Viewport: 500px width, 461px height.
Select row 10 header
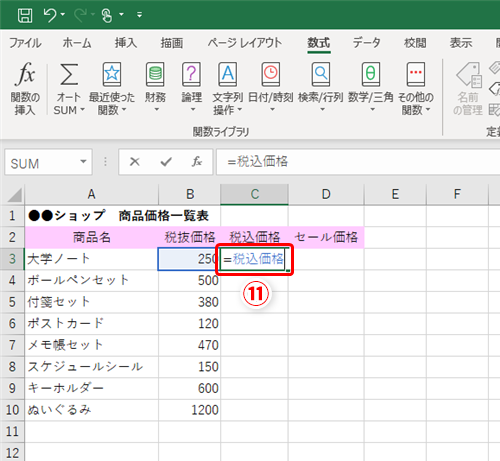[12, 410]
